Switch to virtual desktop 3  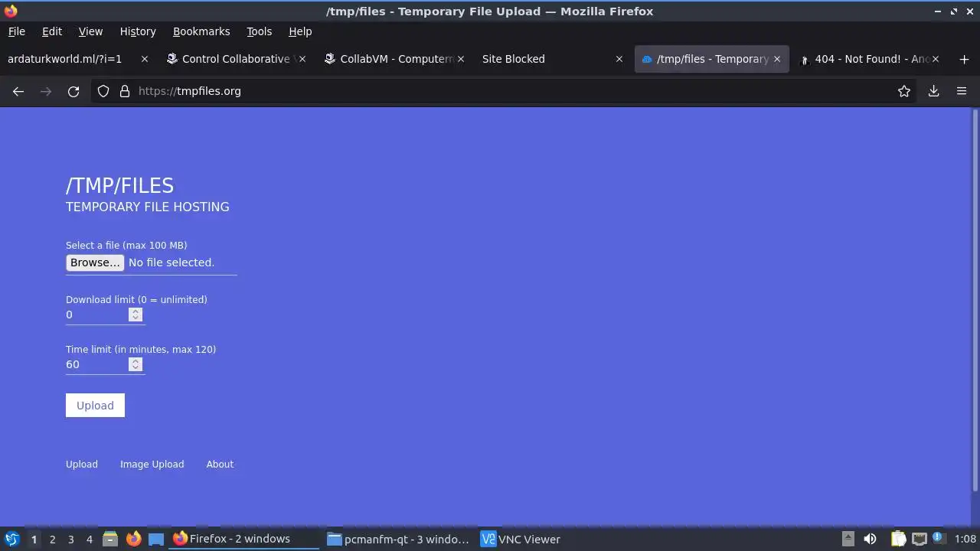pyautogui.click(x=70, y=540)
